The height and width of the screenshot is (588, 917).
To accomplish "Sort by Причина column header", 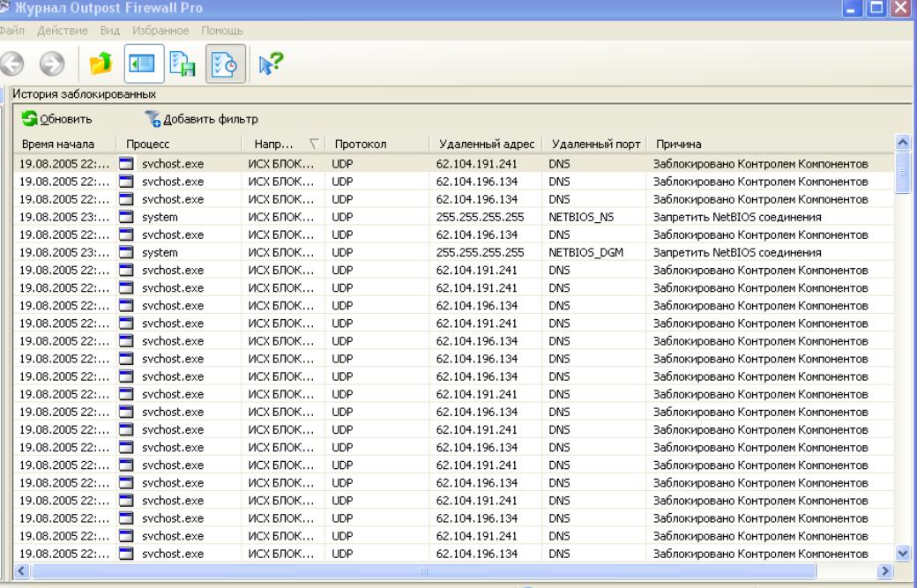I will 771,144.
